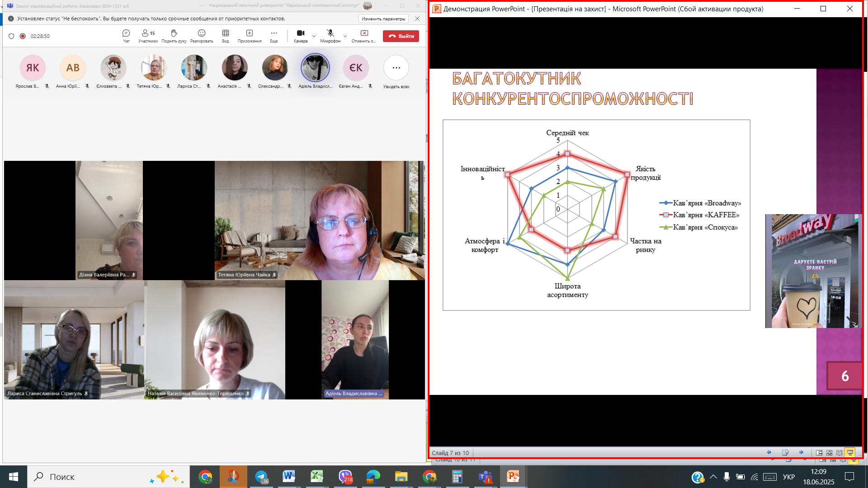The image size is (868, 488).
Task: Open the Apps panel in Teams
Action: tap(250, 36)
